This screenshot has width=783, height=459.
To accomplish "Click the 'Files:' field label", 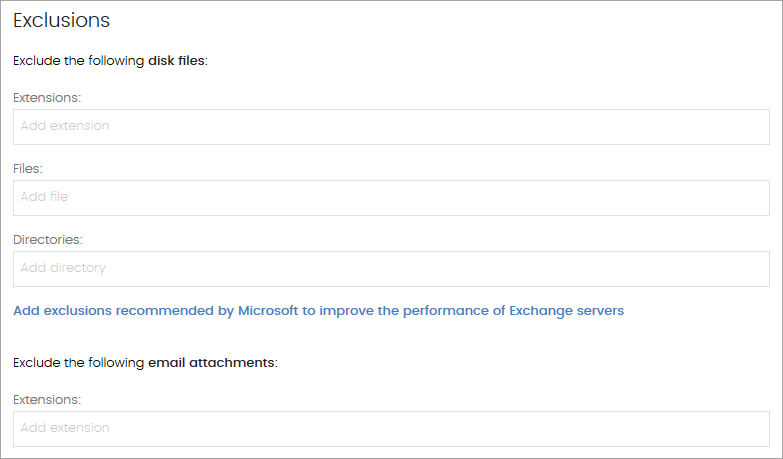I will point(28,169).
